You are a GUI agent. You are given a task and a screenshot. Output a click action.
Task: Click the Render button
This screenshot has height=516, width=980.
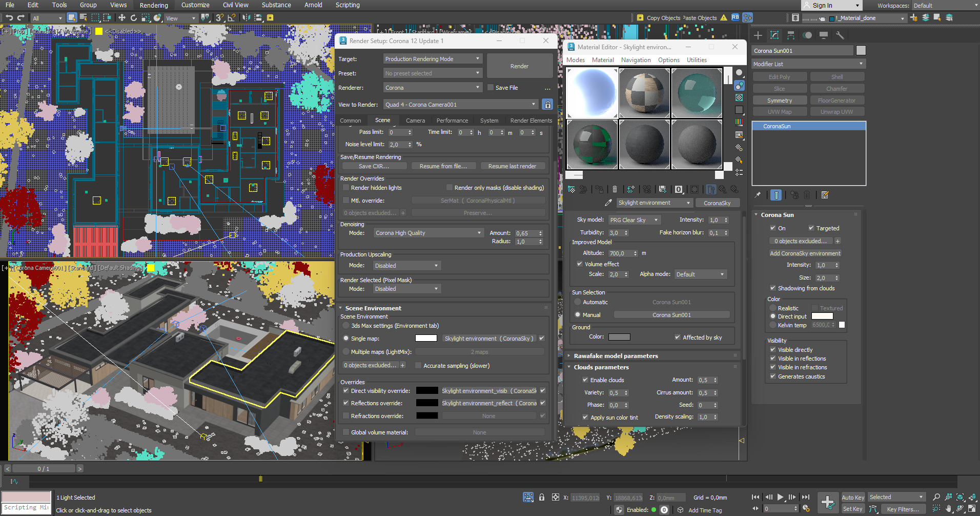click(x=519, y=66)
